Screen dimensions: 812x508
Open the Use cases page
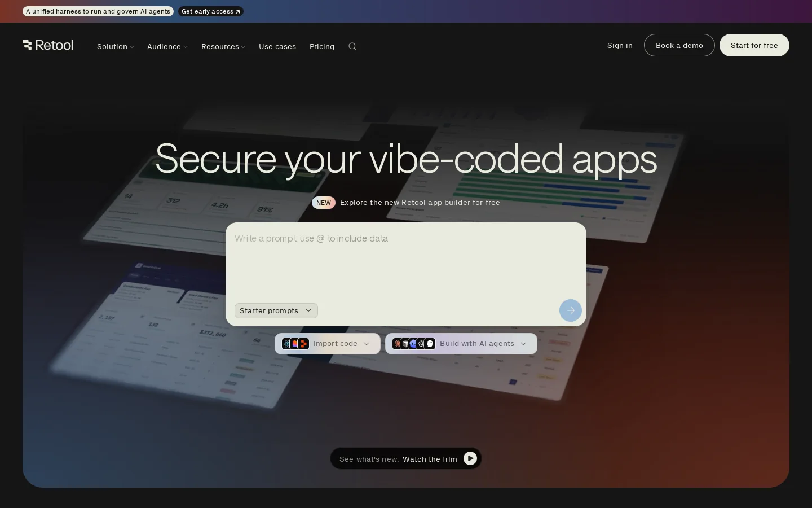[x=277, y=46]
